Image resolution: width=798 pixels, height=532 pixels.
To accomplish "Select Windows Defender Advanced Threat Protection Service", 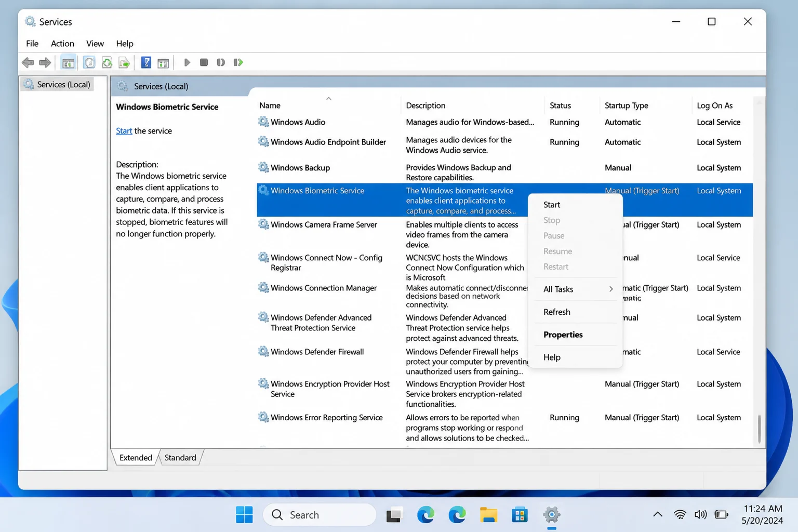I will [x=321, y=323].
